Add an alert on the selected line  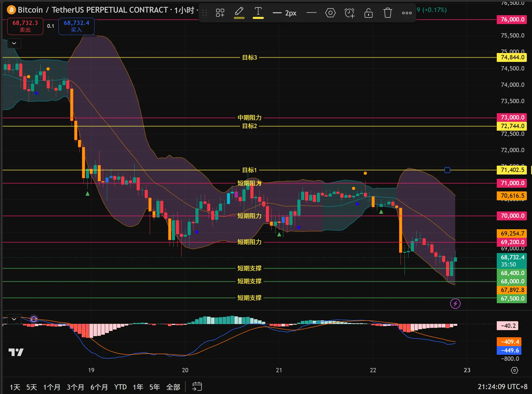[x=350, y=13]
